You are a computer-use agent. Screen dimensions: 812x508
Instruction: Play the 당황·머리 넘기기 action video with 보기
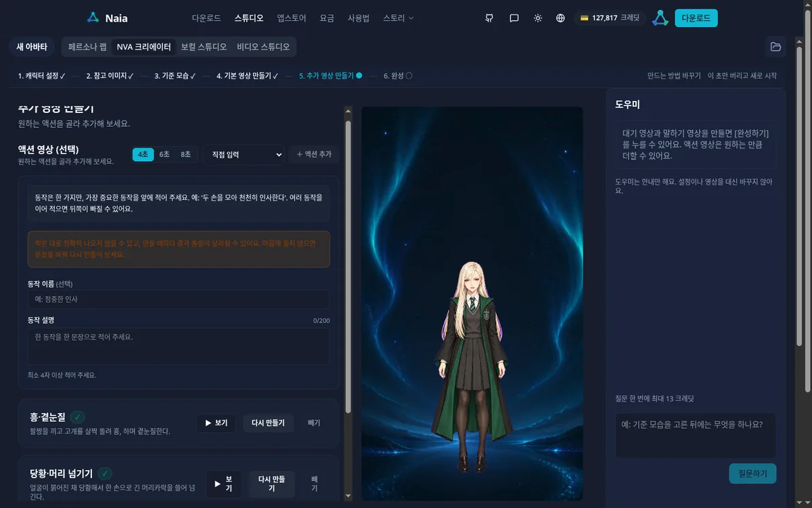(224, 484)
